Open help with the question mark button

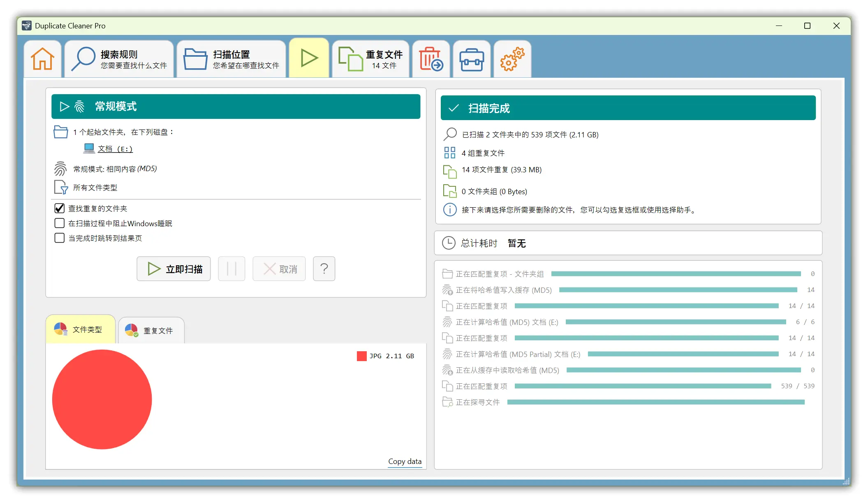click(x=324, y=269)
